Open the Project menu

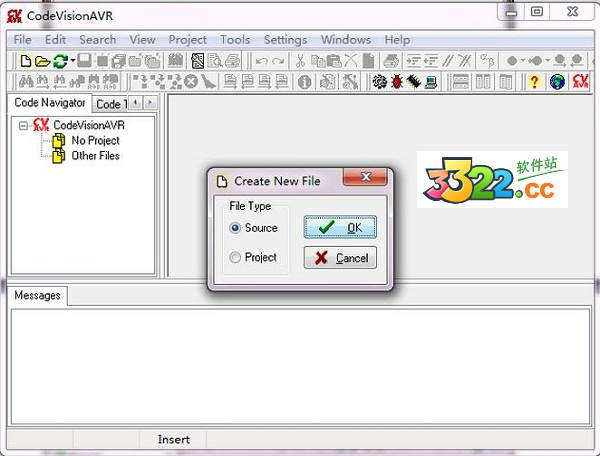click(x=188, y=40)
